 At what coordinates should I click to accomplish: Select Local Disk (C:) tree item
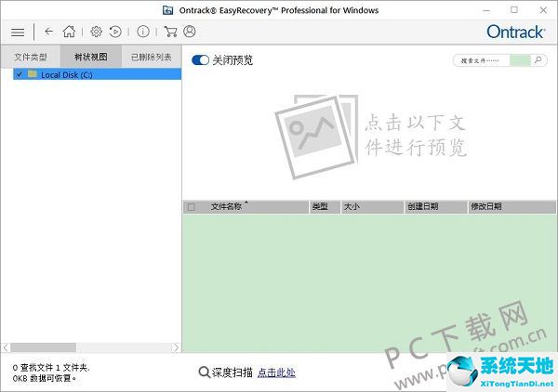(x=97, y=74)
